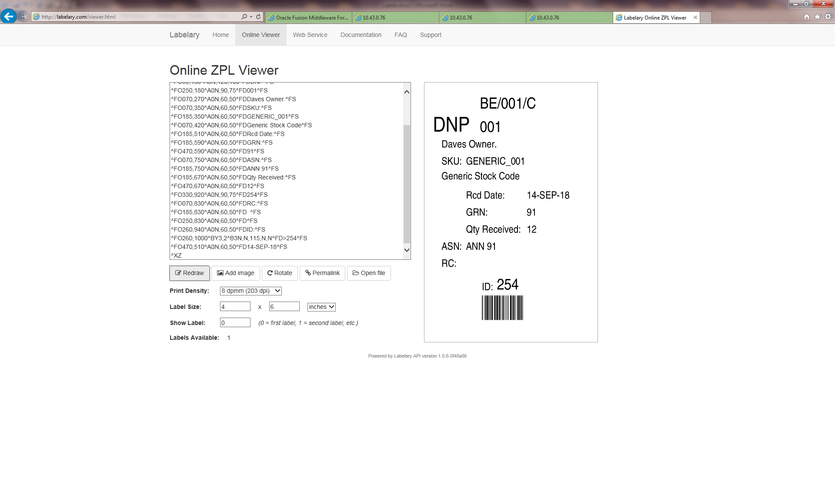Click the code area scrollbar thumb
The image size is (835, 504).
pyautogui.click(x=407, y=184)
